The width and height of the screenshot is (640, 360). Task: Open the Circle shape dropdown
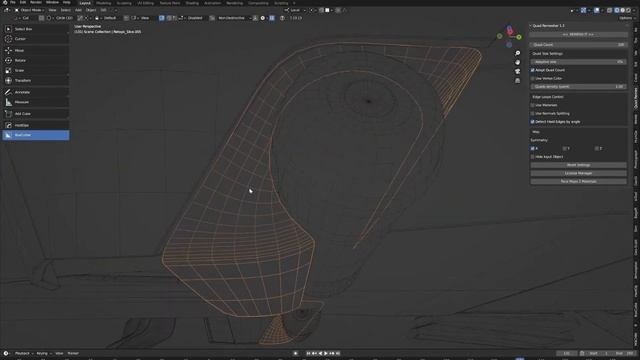pos(60,18)
